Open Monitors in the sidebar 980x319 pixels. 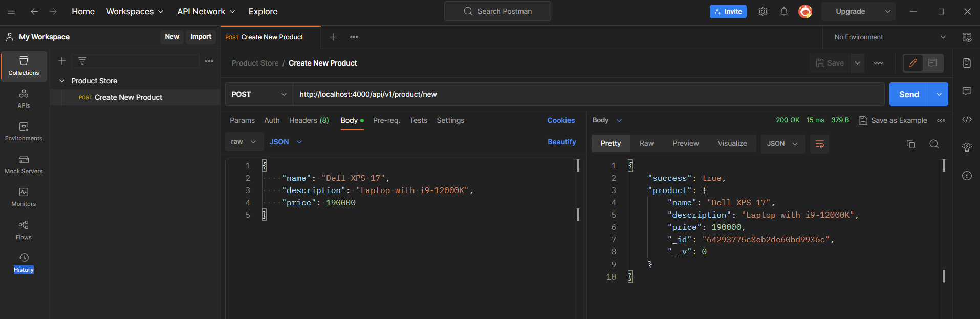pos(24,197)
